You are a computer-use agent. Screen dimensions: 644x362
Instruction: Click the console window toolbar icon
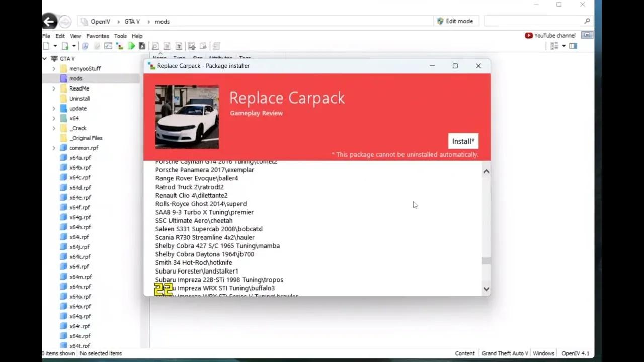[108, 46]
